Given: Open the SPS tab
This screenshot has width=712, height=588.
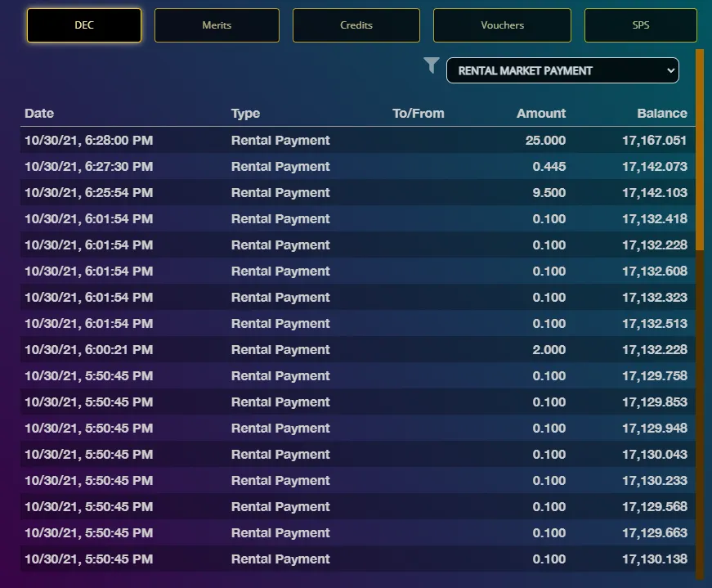Looking at the screenshot, I should 641,25.
